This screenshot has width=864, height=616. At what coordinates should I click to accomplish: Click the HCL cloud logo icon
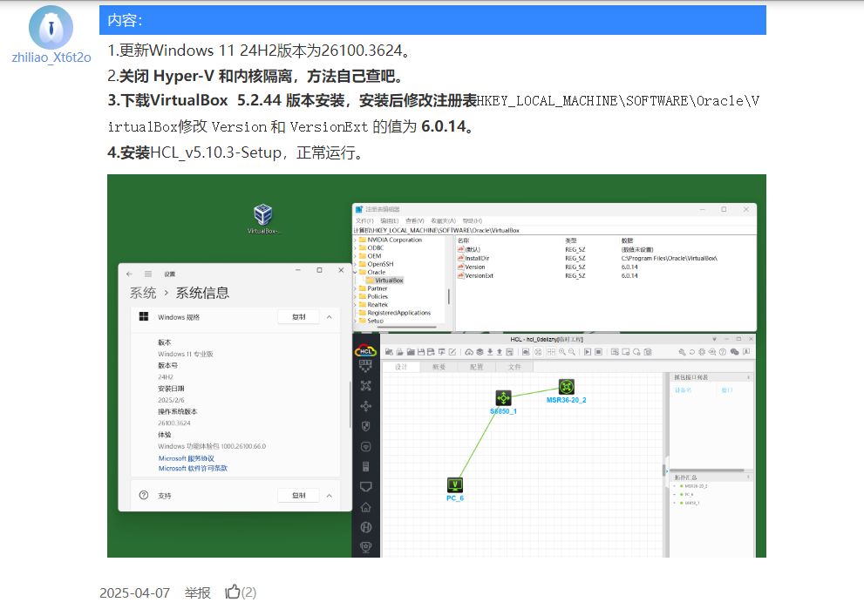[365, 351]
